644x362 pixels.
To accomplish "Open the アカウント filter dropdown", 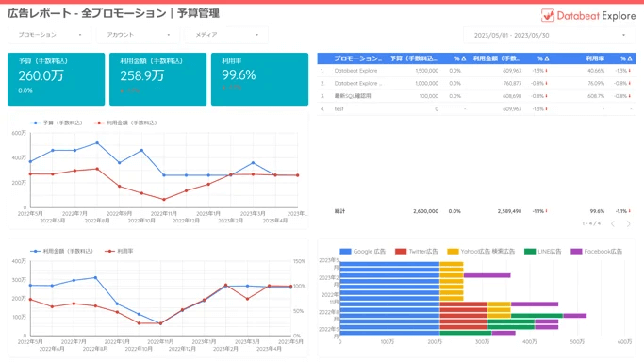I will tap(138, 35).
